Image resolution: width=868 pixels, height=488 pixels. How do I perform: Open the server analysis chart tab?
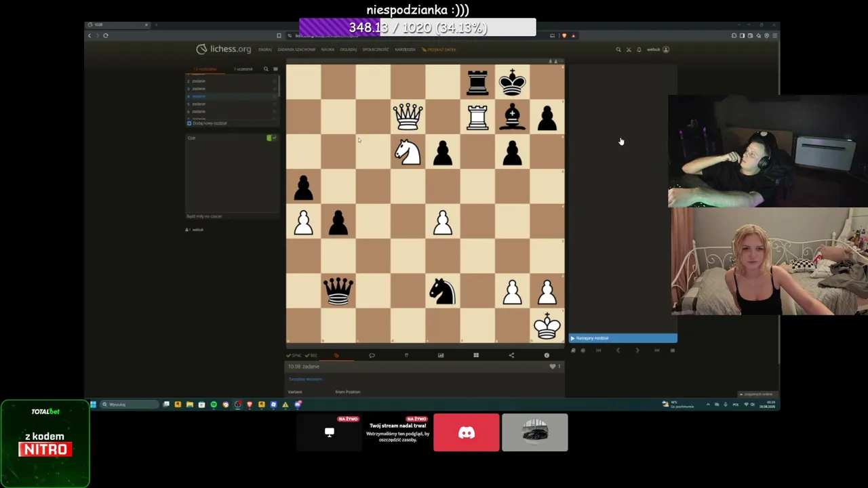[441, 355]
